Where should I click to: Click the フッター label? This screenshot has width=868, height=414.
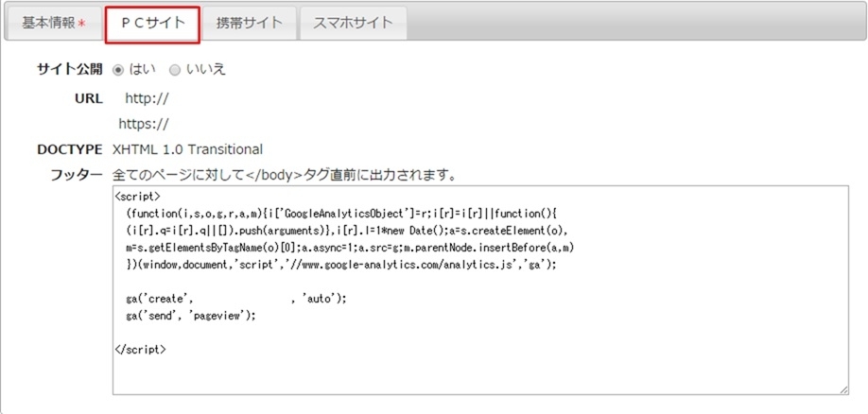77,176
